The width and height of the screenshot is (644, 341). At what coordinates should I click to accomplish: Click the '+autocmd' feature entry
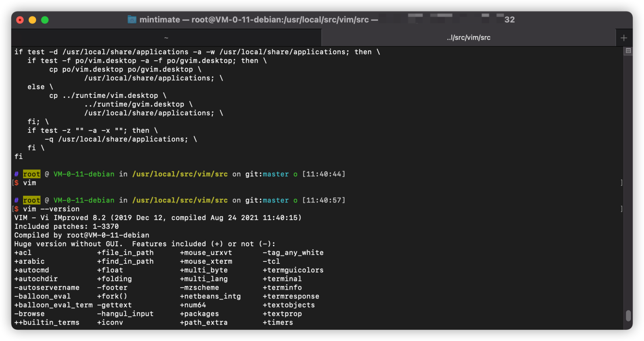coord(32,270)
